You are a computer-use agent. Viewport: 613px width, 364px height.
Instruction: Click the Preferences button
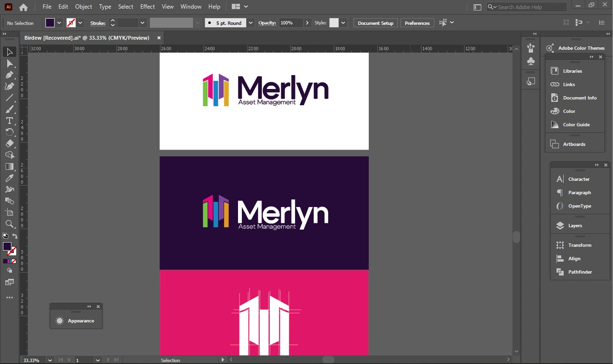click(417, 23)
